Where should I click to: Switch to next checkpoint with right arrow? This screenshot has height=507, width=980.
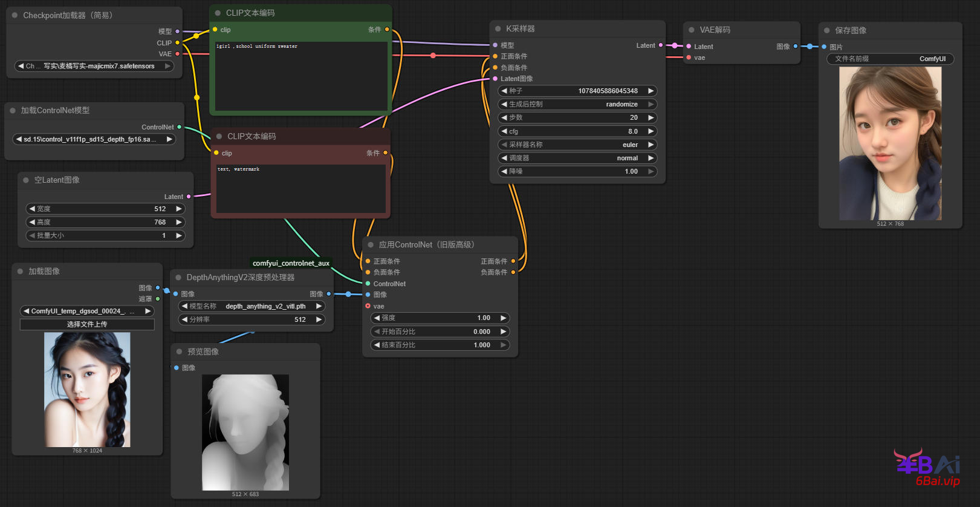167,66
